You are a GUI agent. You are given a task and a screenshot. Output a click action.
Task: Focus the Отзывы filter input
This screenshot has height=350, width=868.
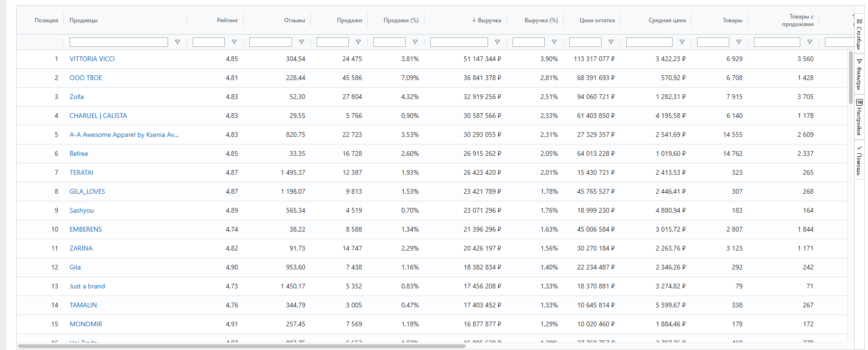click(x=271, y=42)
